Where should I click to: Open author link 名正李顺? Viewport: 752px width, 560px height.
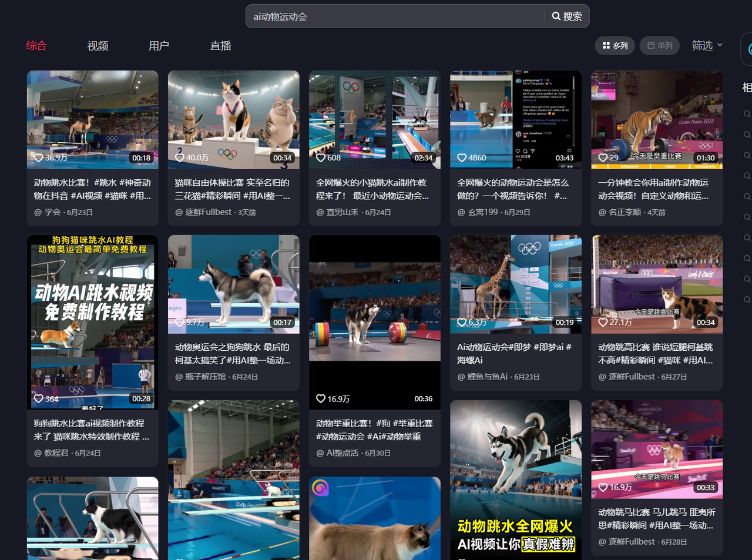[x=625, y=212]
